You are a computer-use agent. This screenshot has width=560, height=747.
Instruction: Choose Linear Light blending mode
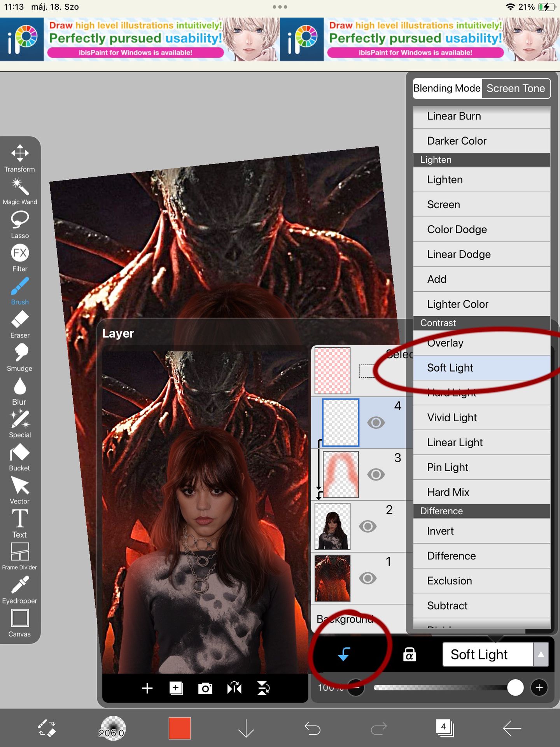[482, 442]
